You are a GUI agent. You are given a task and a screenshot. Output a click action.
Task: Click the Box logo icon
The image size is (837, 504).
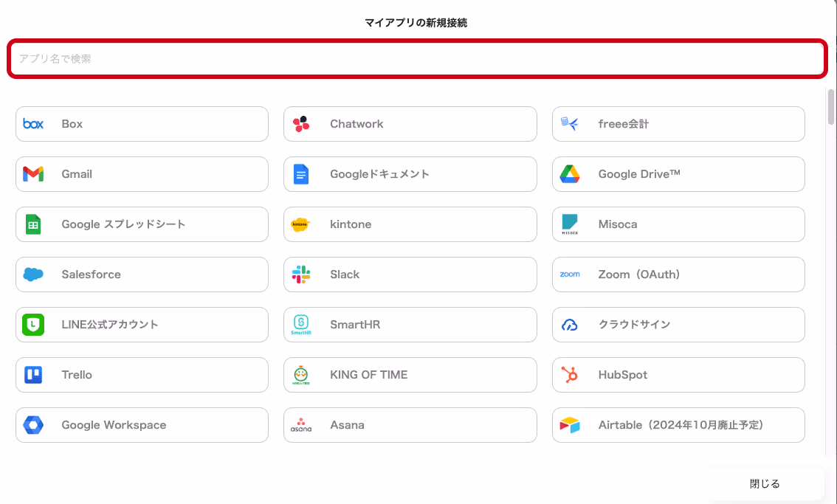(x=33, y=124)
